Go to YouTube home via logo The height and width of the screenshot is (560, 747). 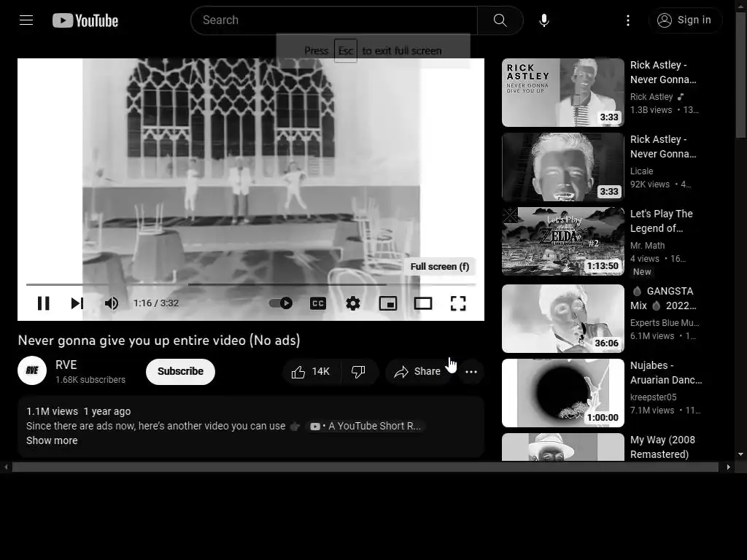pos(85,20)
